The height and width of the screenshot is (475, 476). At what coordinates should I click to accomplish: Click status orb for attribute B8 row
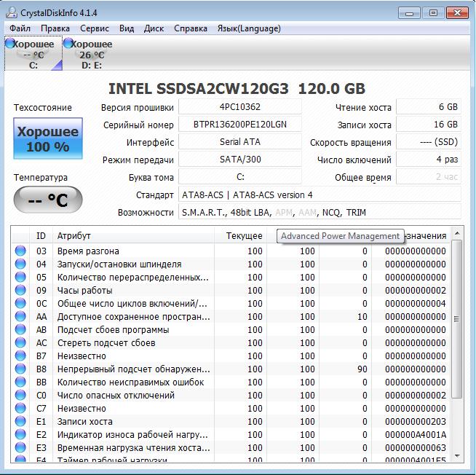(x=20, y=369)
